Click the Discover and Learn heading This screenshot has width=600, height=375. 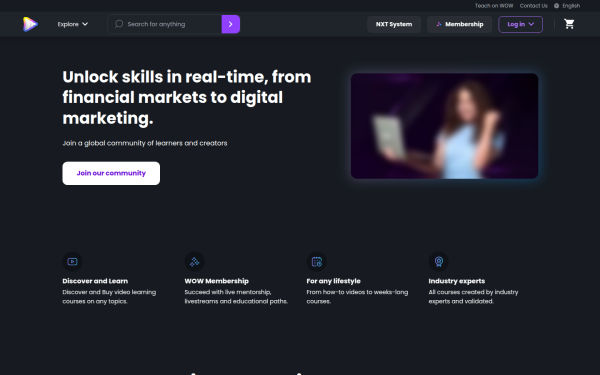[95, 281]
